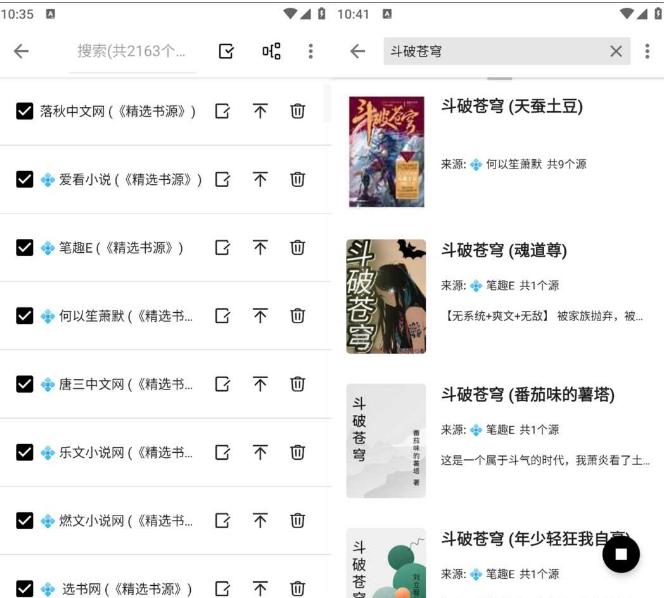664x598 pixels.
Task: Tap the 斗破苍穹 (魂道尊) cover thumbnail
Action: coord(386,296)
